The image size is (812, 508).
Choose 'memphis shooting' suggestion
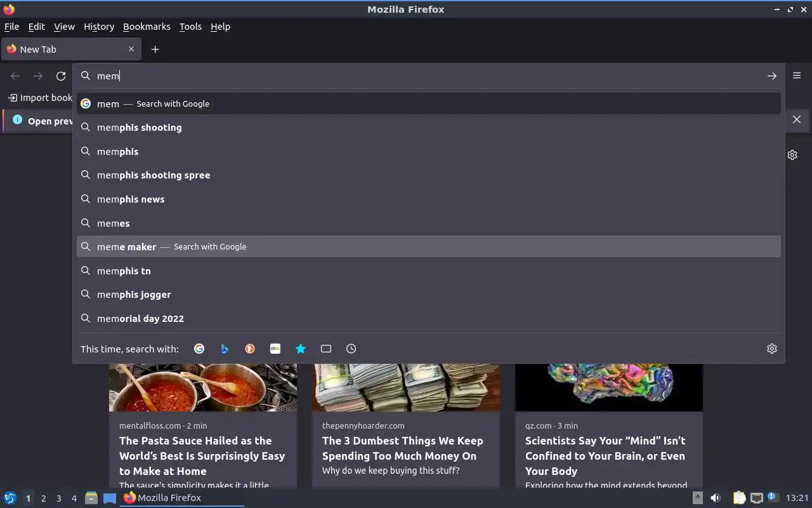coord(429,128)
